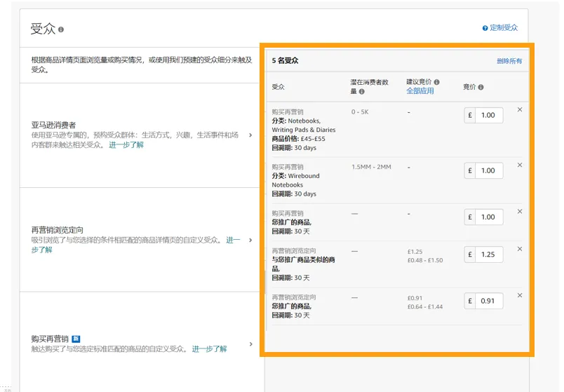Remove the 与您推广商品类似的商品 audience row

click(520, 249)
